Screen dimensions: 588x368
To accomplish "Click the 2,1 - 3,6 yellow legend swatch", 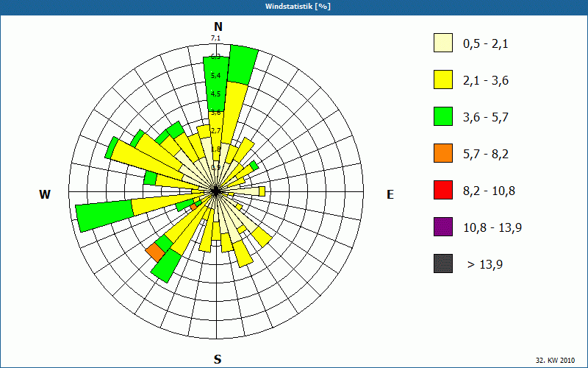I will tap(443, 79).
